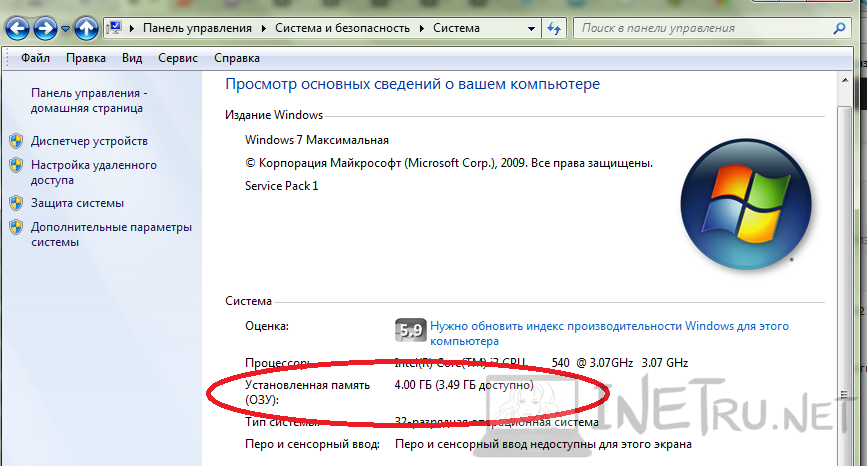
Task: Click the Система section heading
Action: click(x=248, y=301)
